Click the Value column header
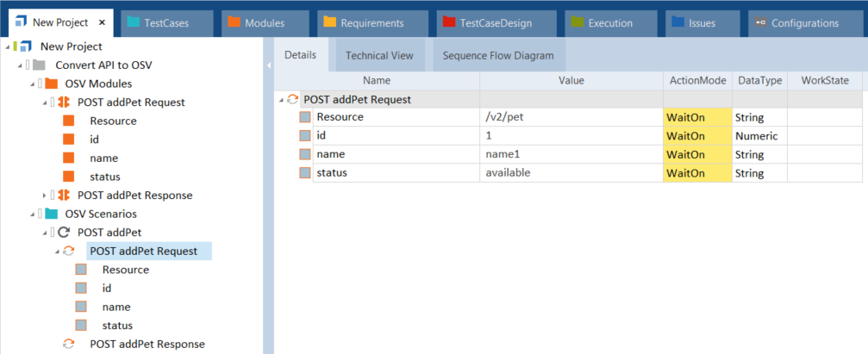The width and height of the screenshot is (868, 354). coord(571,80)
